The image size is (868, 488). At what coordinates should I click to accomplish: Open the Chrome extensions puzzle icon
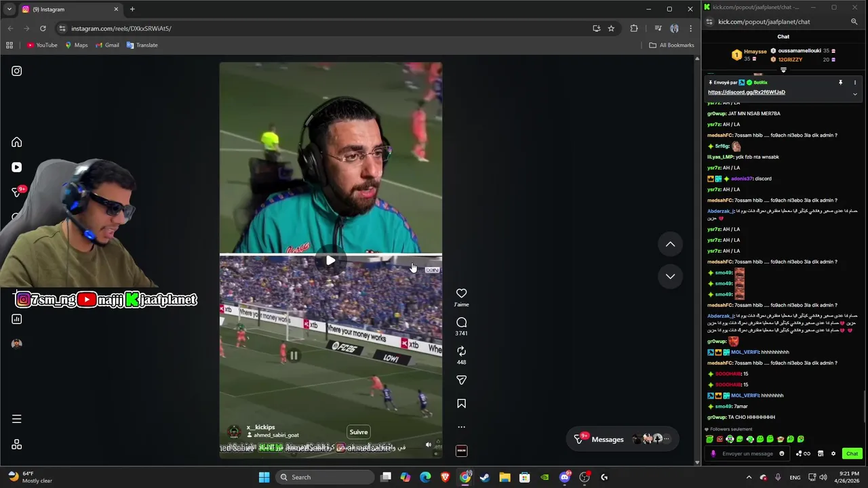[x=634, y=28]
